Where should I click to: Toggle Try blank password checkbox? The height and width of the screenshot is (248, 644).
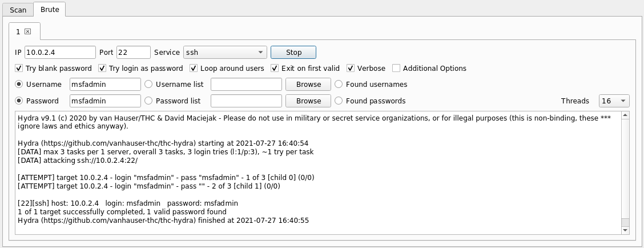tap(19, 69)
